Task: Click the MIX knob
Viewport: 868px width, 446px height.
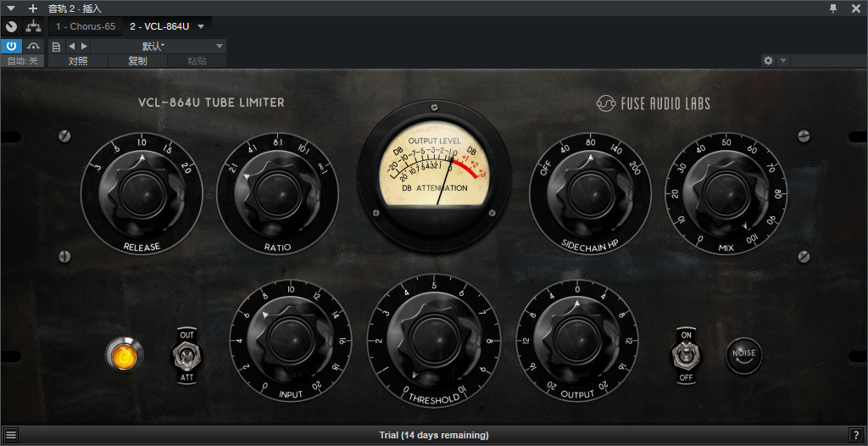Action: (726, 192)
